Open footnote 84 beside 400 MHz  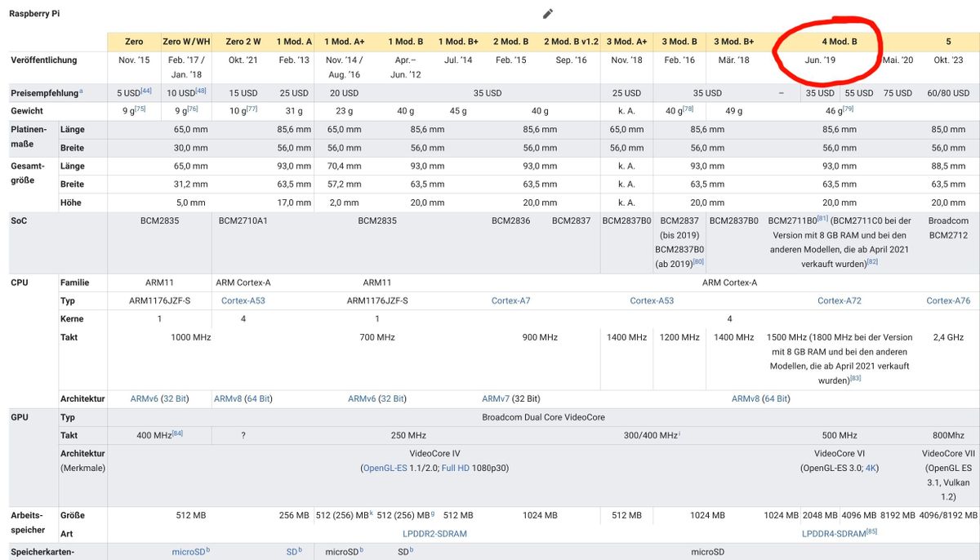177,433
